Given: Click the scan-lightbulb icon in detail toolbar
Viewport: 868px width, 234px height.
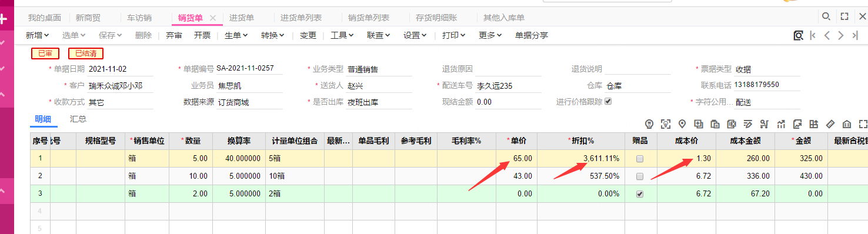Looking at the screenshot, I should click(666, 124).
